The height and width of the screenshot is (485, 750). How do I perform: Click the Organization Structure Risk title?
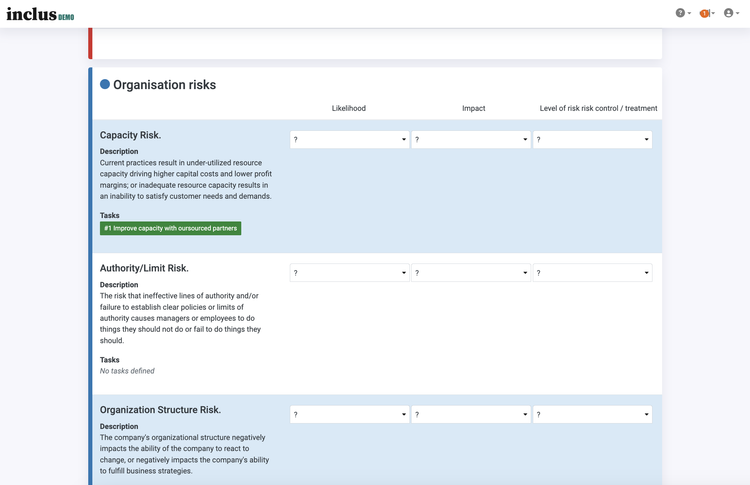[160, 410]
